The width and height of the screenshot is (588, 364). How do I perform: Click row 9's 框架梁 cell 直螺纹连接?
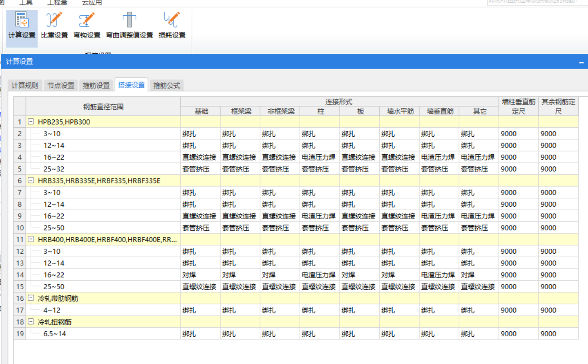[240, 216]
